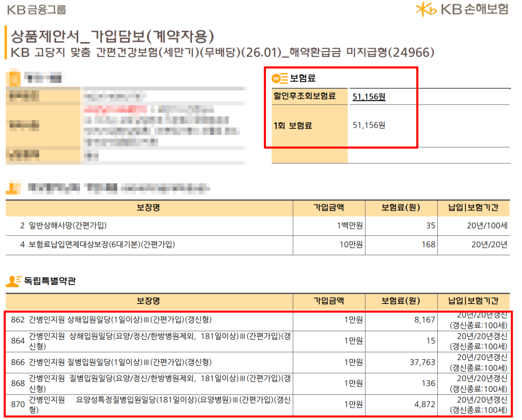Viewport: 522px width, 420px height.
Task: Click premium value 168
Action: pyautogui.click(x=429, y=244)
